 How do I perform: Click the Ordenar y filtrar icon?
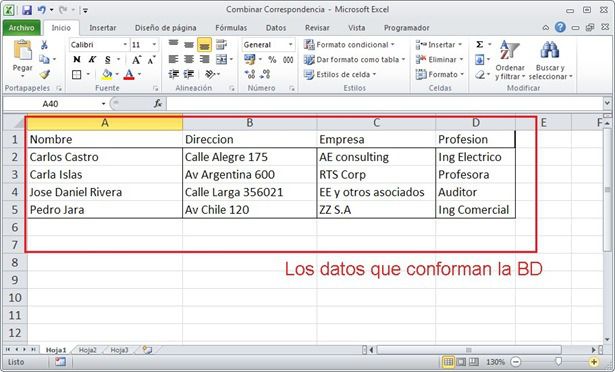coord(509,51)
